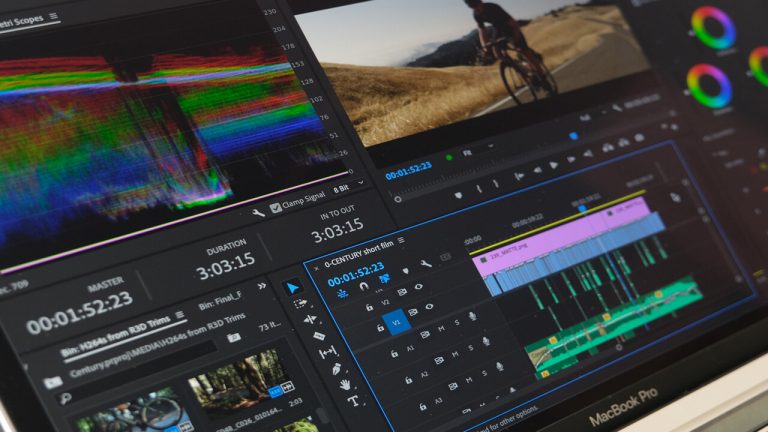
Task: Select the Type tool
Action: [353, 401]
